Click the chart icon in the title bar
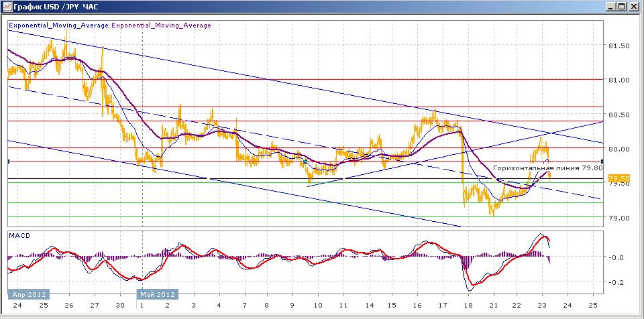 coord(7,7)
